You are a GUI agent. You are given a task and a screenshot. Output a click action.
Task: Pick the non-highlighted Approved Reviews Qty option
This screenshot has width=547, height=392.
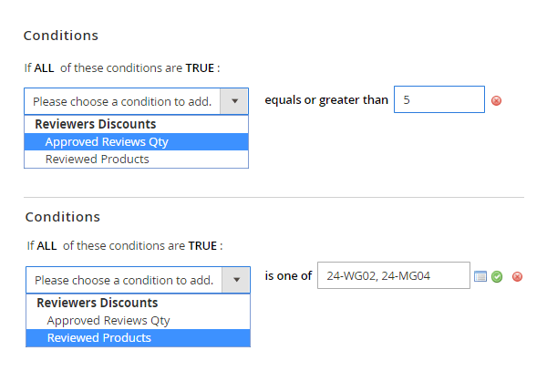click(108, 320)
